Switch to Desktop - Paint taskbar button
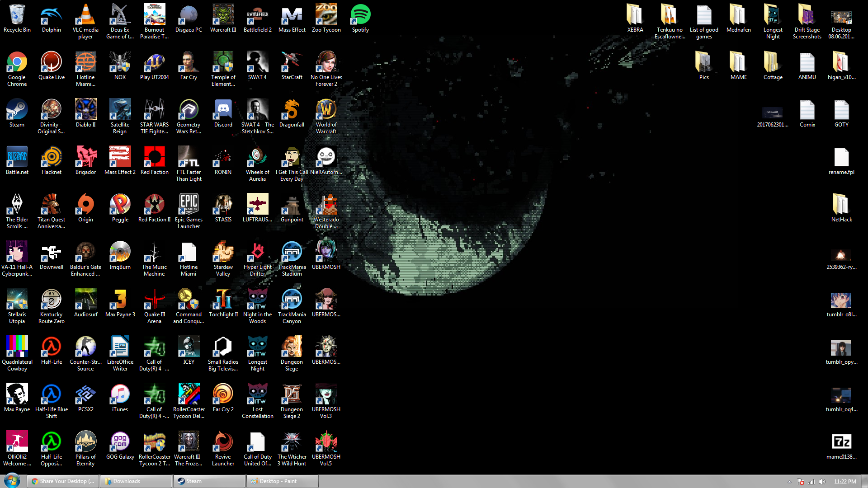The image size is (868, 488). coord(282,481)
